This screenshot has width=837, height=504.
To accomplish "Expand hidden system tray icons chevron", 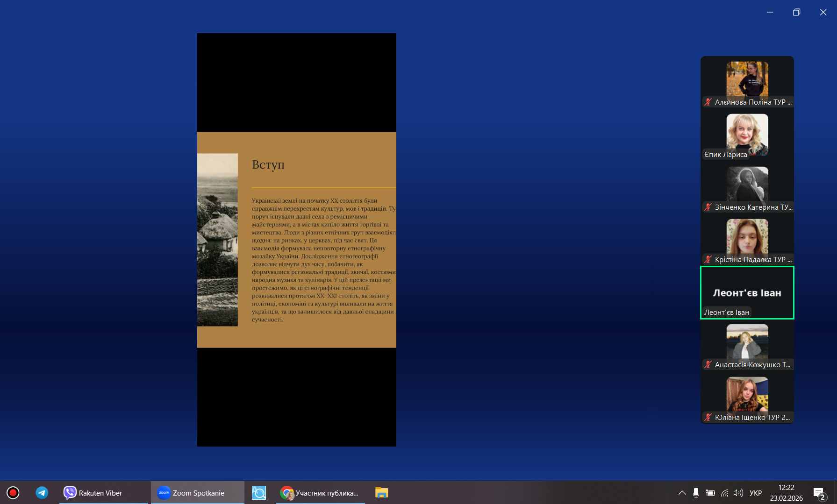I will point(682,493).
